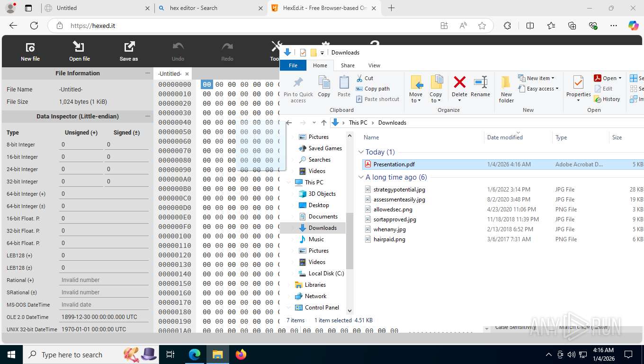Click navigation pane scrollbar
644x364 pixels.
tap(350, 241)
